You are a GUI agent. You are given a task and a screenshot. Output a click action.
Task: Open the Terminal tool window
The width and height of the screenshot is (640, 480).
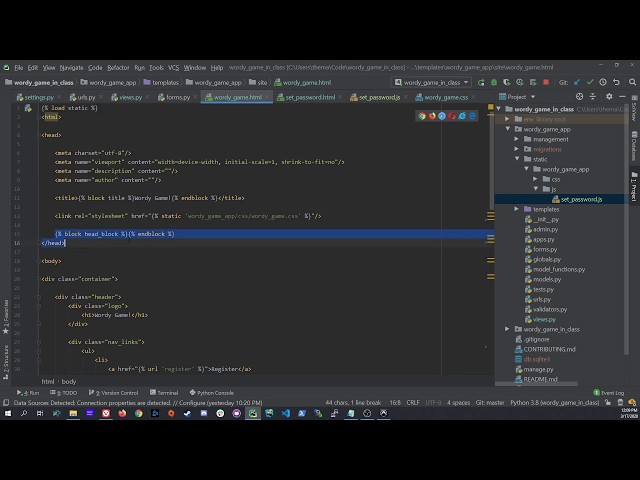164,393
